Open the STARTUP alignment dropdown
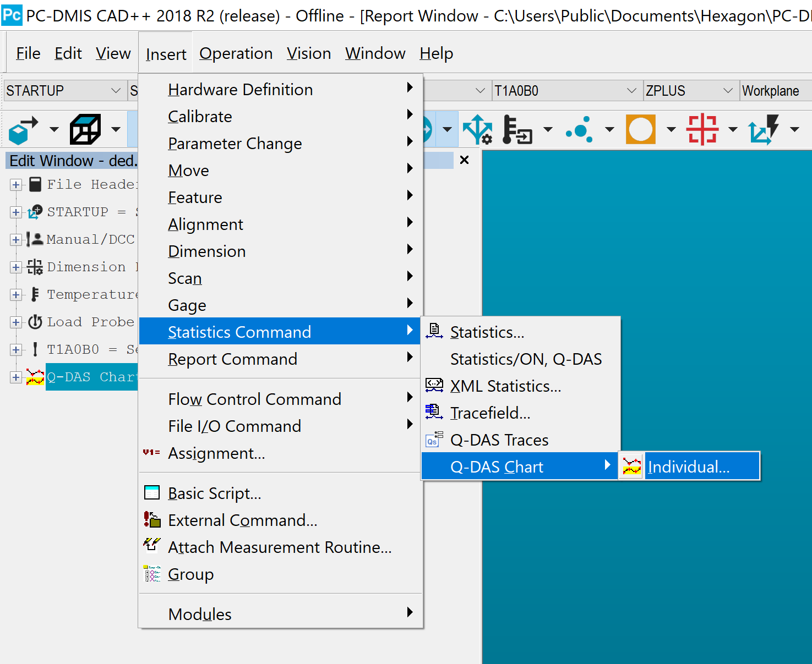This screenshot has width=812, height=664. pyautogui.click(x=115, y=90)
